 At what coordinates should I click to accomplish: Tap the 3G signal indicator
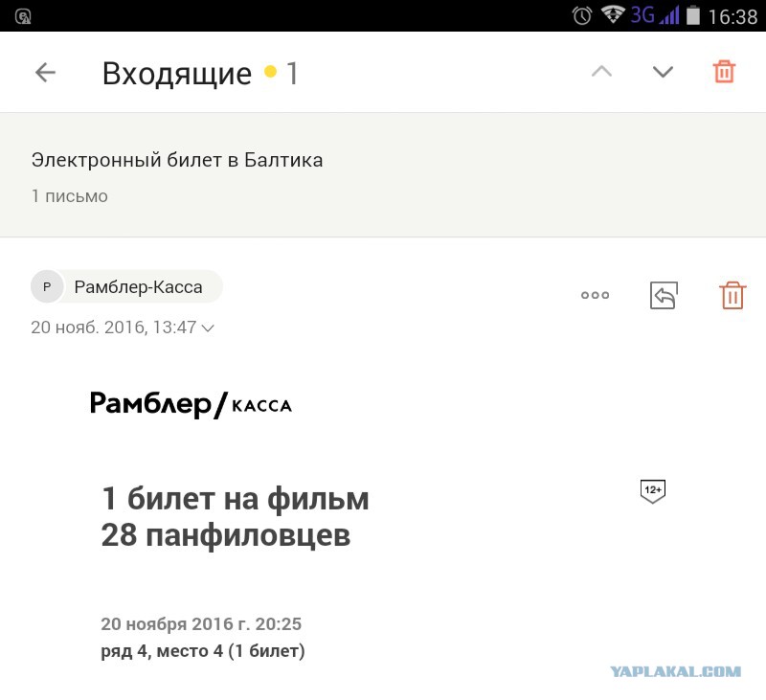pos(655,15)
